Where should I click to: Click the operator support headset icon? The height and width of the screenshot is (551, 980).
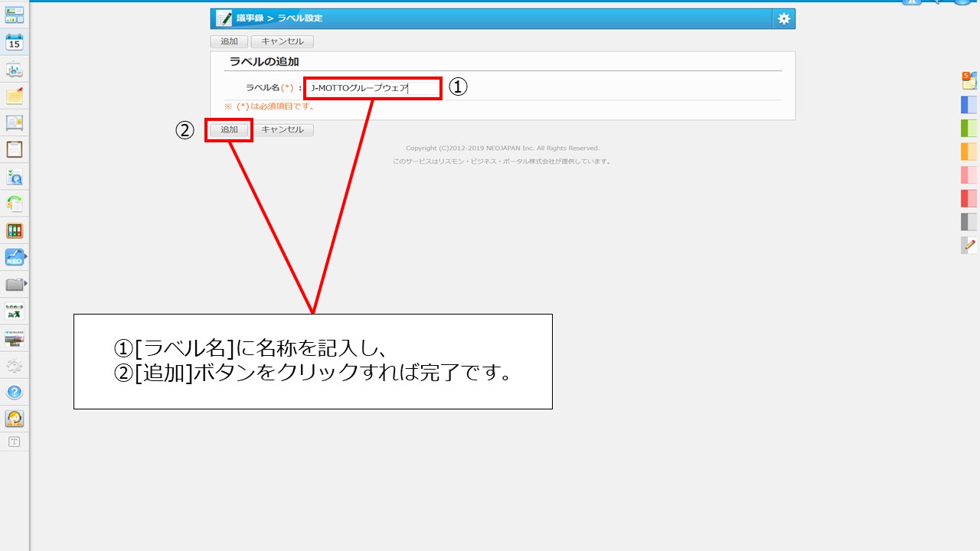click(14, 419)
